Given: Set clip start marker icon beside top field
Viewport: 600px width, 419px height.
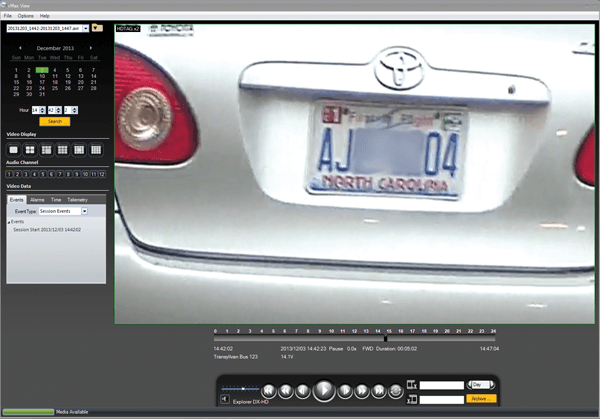Looking at the screenshot, I should pos(412,384).
